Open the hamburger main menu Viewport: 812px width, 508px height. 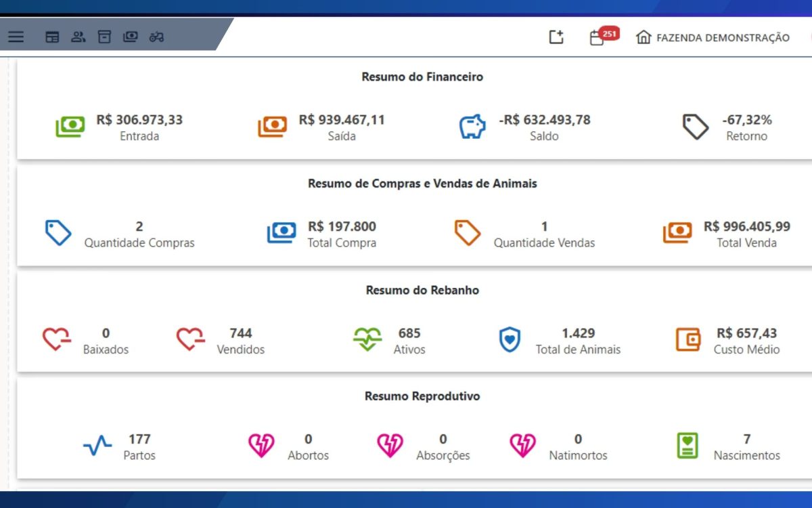coord(16,37)
